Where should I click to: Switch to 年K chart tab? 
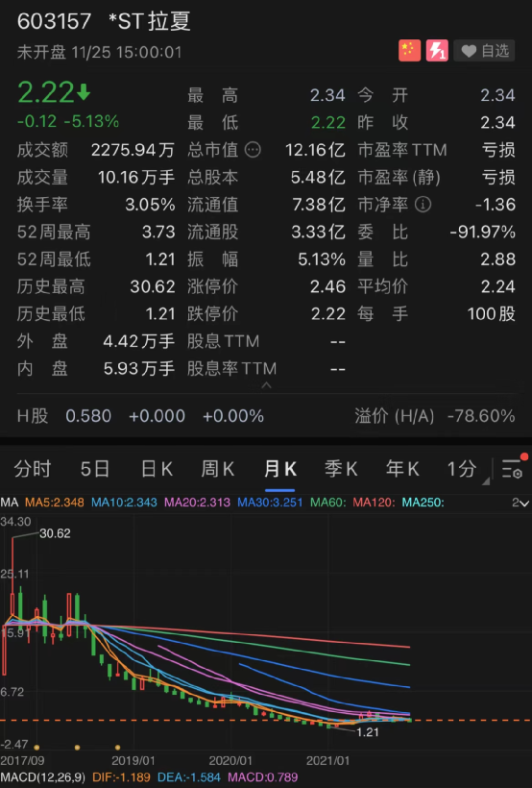402,469
